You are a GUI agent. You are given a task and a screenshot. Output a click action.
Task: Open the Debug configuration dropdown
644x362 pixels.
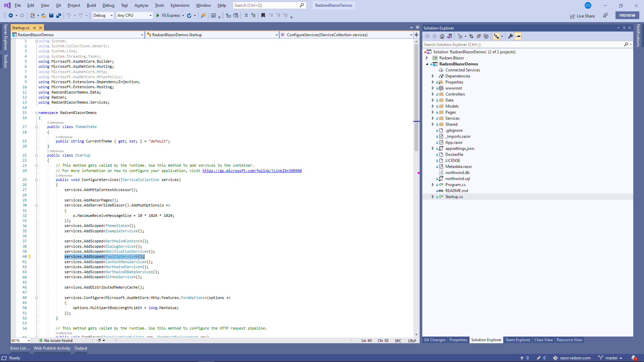tap(103, 15)
